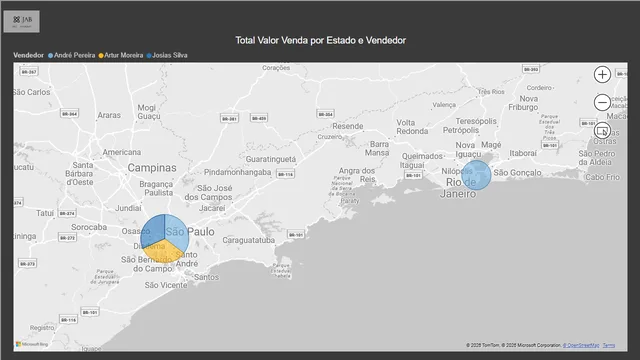The image size is (640, 360).
Task: Click the Queimados label
Action: pos(422,156)
